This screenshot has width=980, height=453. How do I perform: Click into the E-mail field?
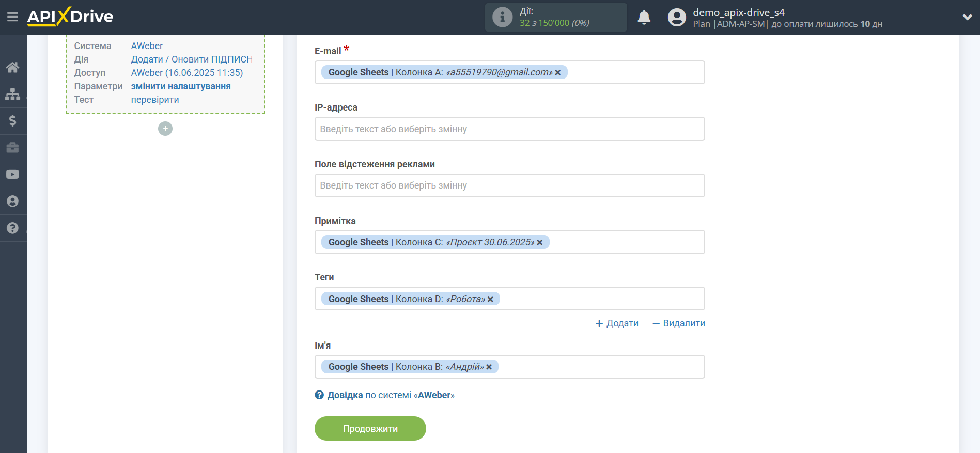click(x=509, y=72)
